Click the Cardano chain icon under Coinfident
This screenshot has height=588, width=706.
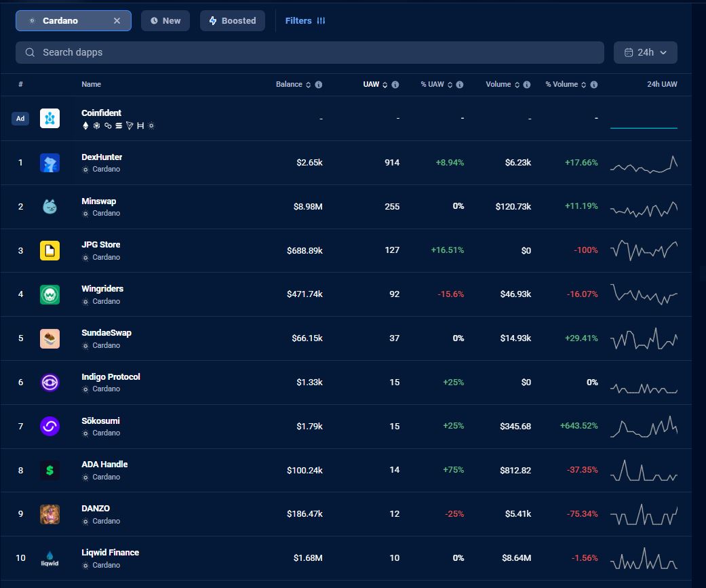[x=151, y=125]
